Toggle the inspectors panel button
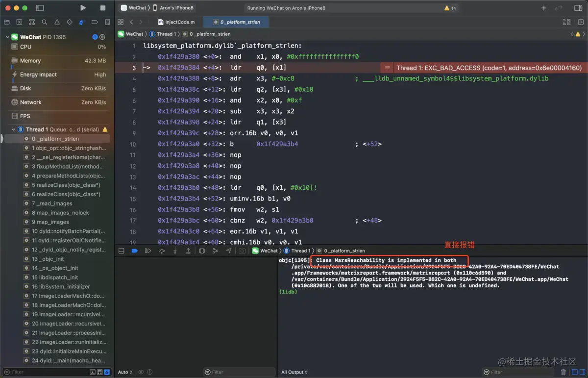This screenshot has height=378, width=588. tap(578, 8)
